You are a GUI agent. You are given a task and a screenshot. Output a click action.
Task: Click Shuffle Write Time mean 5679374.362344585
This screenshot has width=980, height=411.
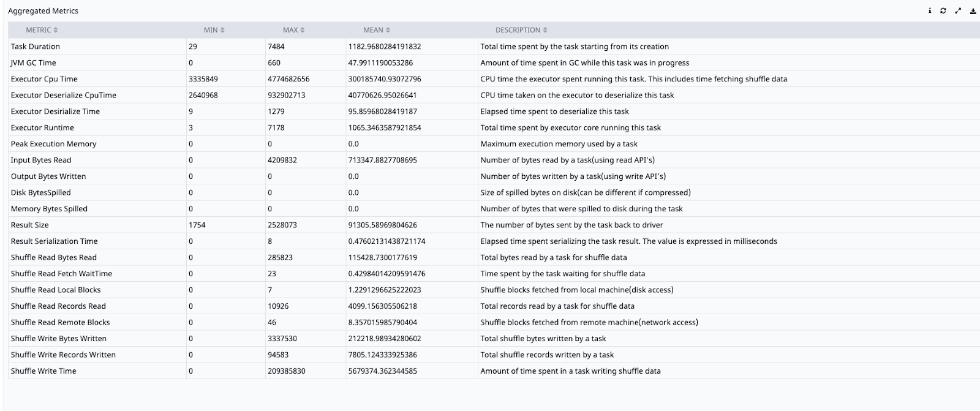tap(383, 371)
